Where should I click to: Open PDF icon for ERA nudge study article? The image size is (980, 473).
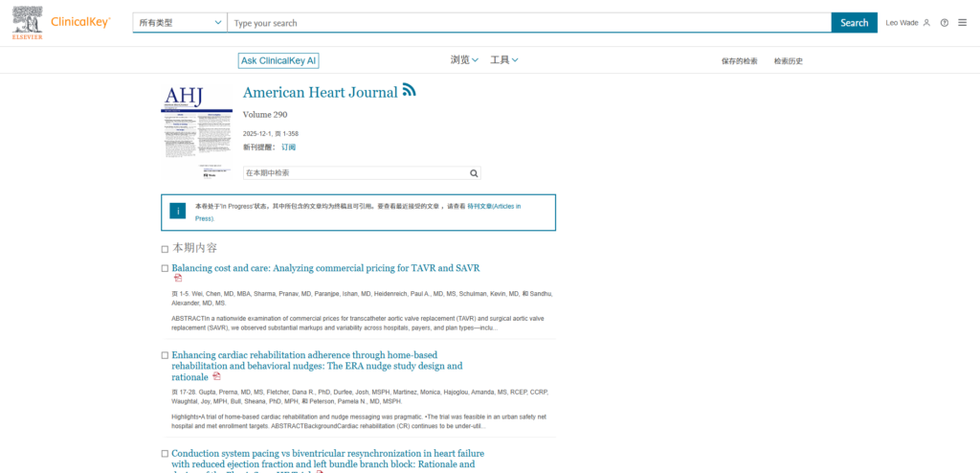coord(216,377)
